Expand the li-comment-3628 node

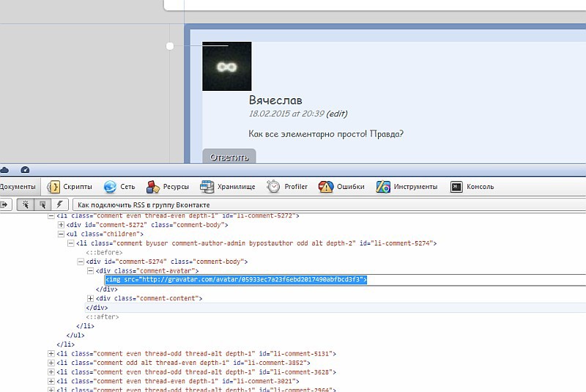click(x=51, y=372)
